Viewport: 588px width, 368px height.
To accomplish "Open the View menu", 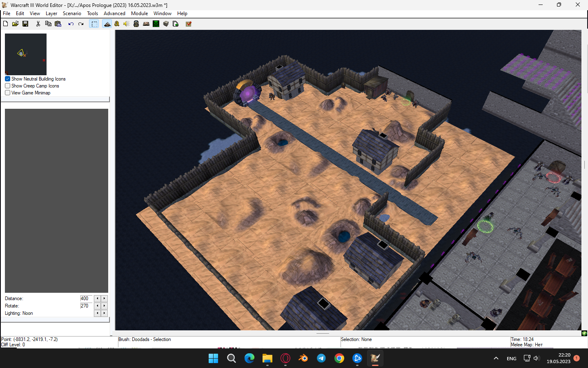I will 35,13.
